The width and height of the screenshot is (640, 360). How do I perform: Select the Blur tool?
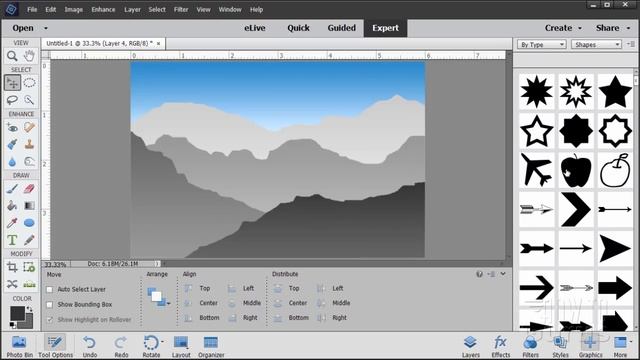(x=12, y=162)
